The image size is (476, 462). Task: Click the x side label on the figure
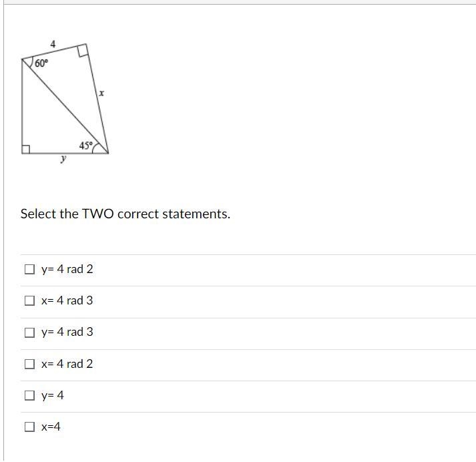pos(101,93)
